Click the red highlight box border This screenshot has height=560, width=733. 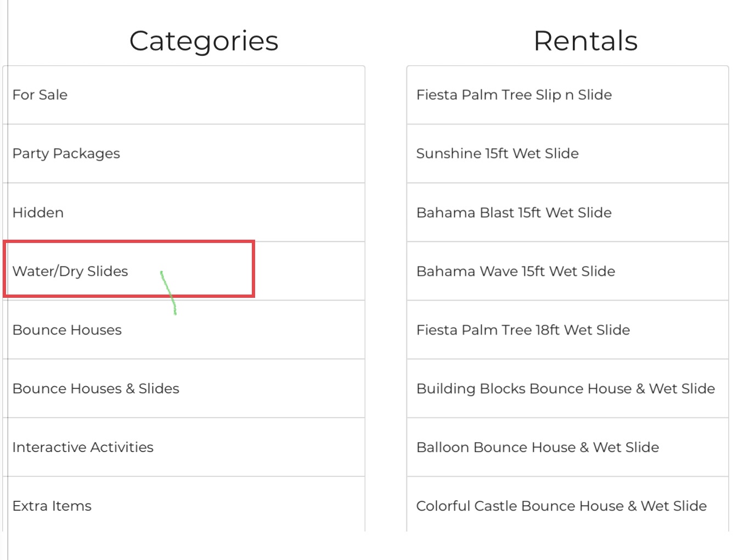point(253,269)
